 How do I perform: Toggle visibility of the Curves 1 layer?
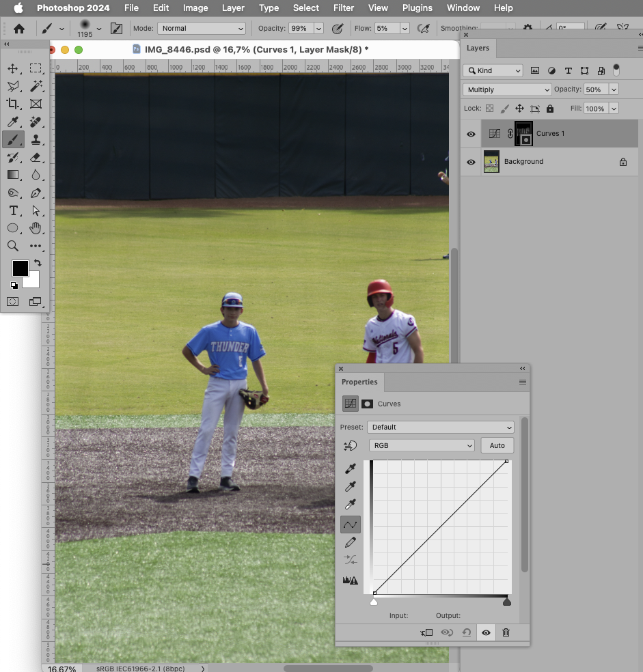click(471, 134)
